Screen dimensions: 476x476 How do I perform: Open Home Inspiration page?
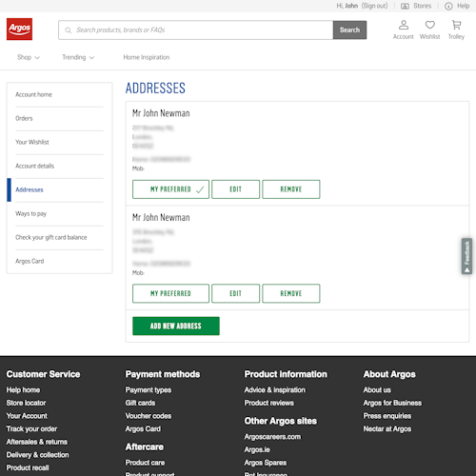coord(147,57)
